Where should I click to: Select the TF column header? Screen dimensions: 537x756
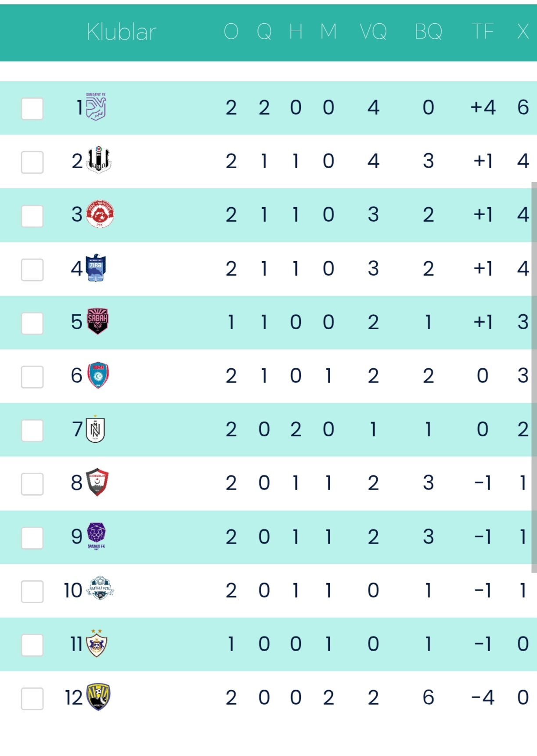(x=483, y=32)
